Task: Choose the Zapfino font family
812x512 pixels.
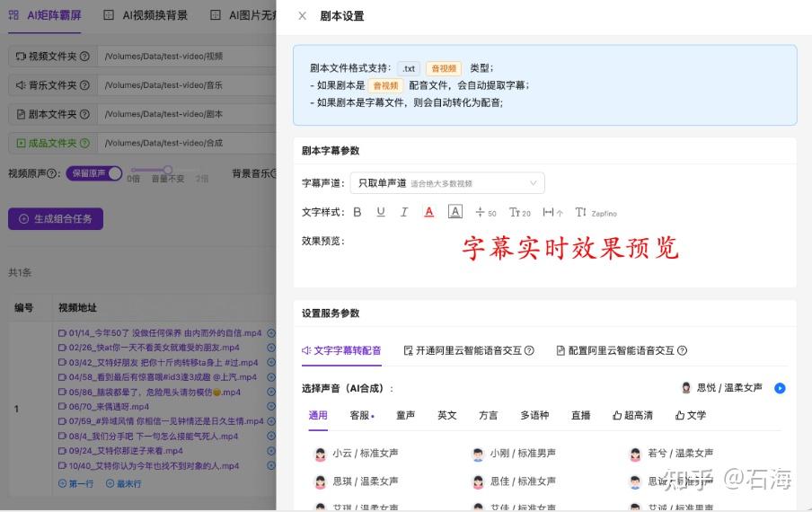Action: 596,213
